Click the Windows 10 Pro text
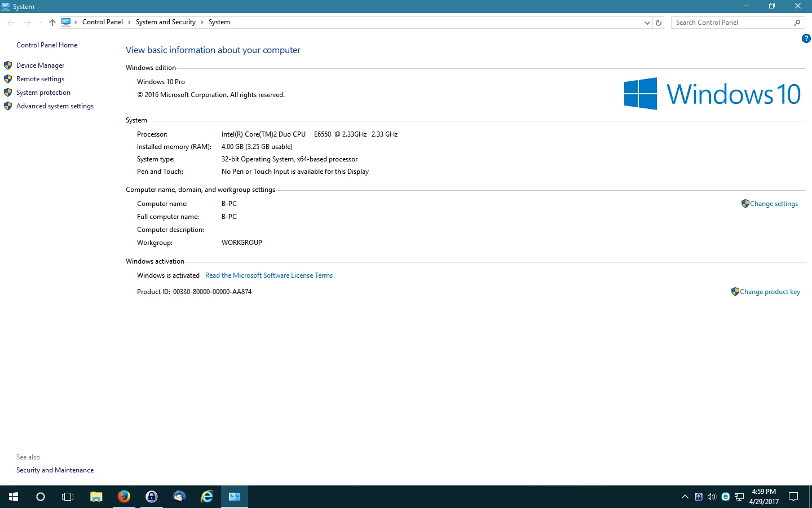This screenshot has width=812, height=508. (161, 82)
